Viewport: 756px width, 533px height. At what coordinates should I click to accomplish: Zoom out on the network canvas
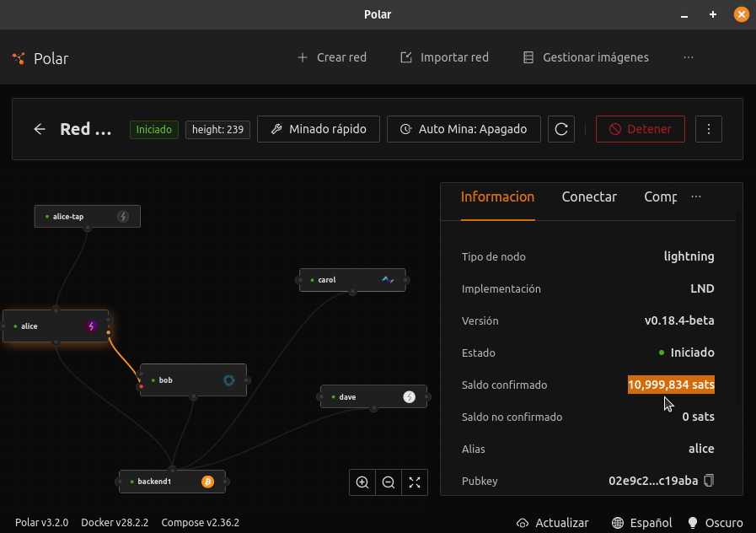[389, 482]
